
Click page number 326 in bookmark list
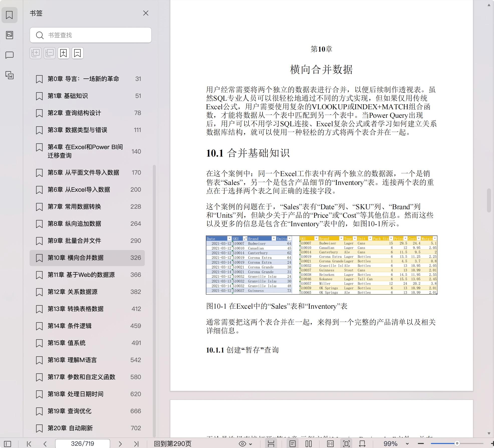136,258
